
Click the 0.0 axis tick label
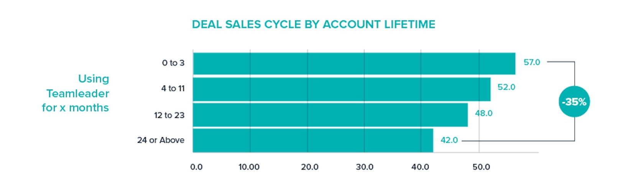[x=196, y=167]
